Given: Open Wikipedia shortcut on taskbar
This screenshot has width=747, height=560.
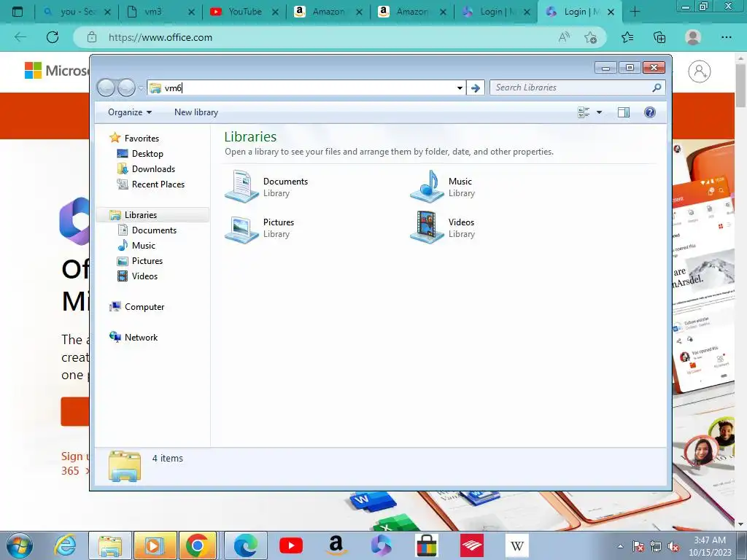Looking at the screenshot, I should [x=517, y=545].
